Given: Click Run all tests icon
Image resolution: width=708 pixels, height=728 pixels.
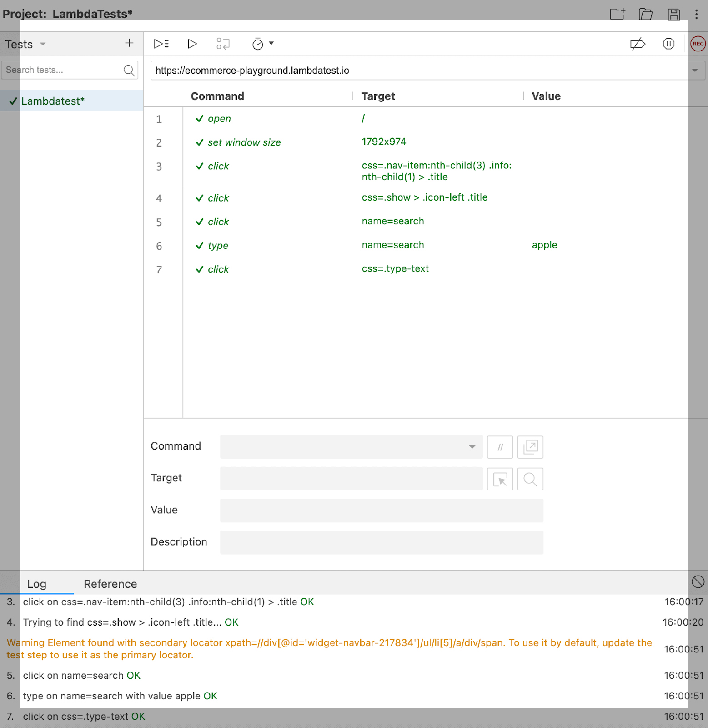Looking at the screenshot, I should 161,44.
